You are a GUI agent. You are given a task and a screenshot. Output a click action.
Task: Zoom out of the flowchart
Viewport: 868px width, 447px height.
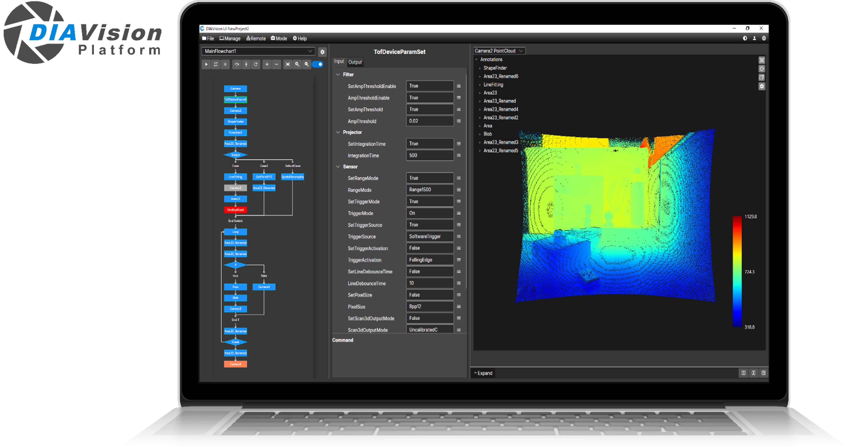tap(307, 64)
